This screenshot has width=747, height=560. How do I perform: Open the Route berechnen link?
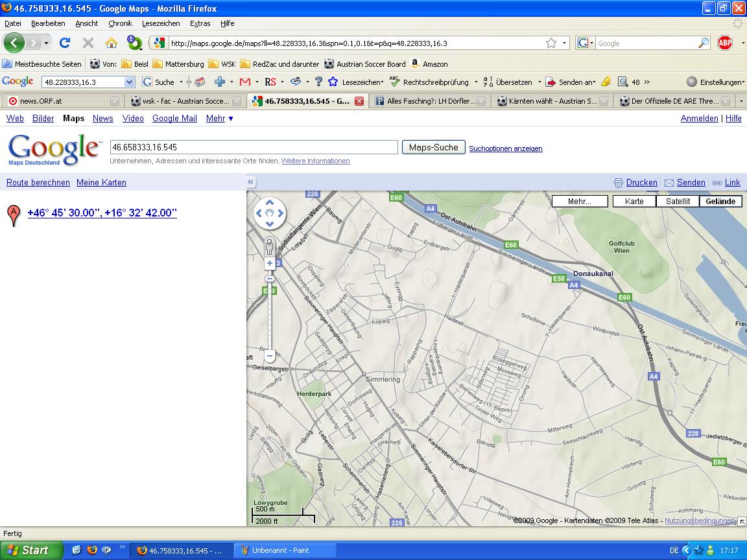point(38,182)
